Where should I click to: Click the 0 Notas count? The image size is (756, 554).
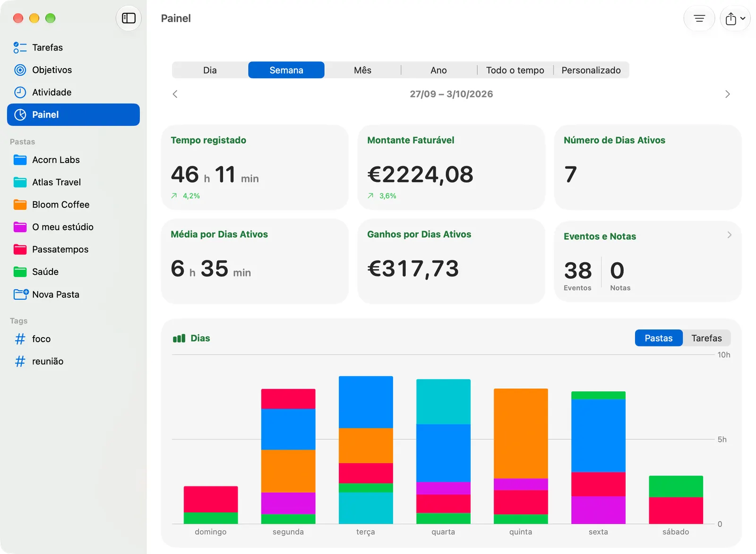click(620, 275)
